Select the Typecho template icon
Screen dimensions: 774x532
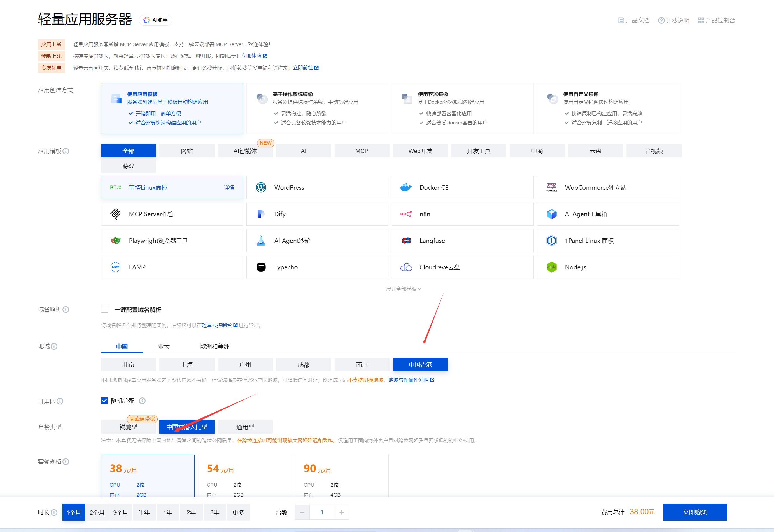pos(261,267)
